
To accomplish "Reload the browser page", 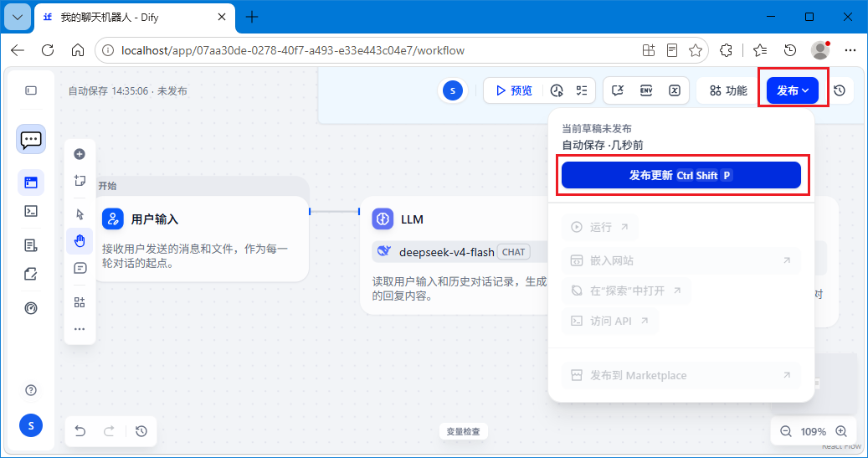I will tap(49, 50).
